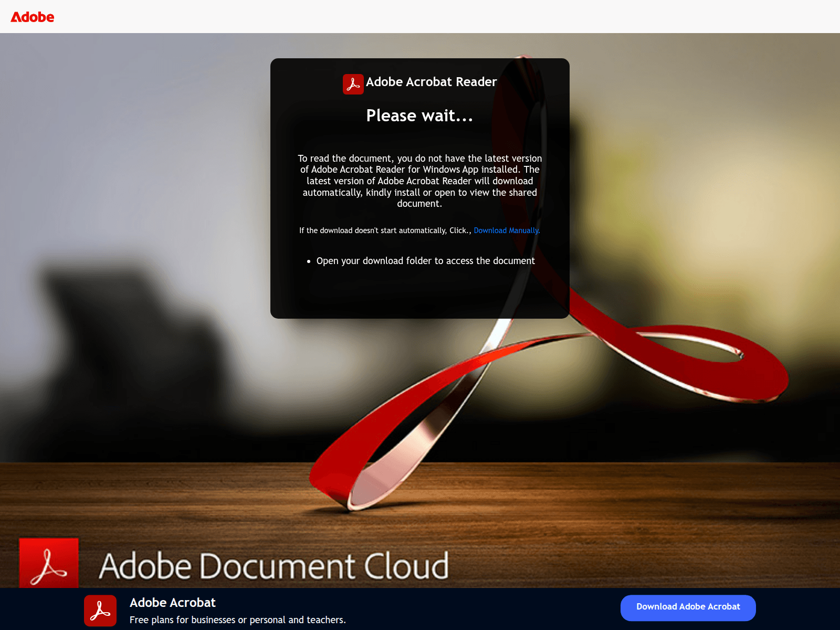Click the 'Adobe Acrobat Reader' dialog title
Image resolution: width=840 pixels, height=630 pixels.
431,82
